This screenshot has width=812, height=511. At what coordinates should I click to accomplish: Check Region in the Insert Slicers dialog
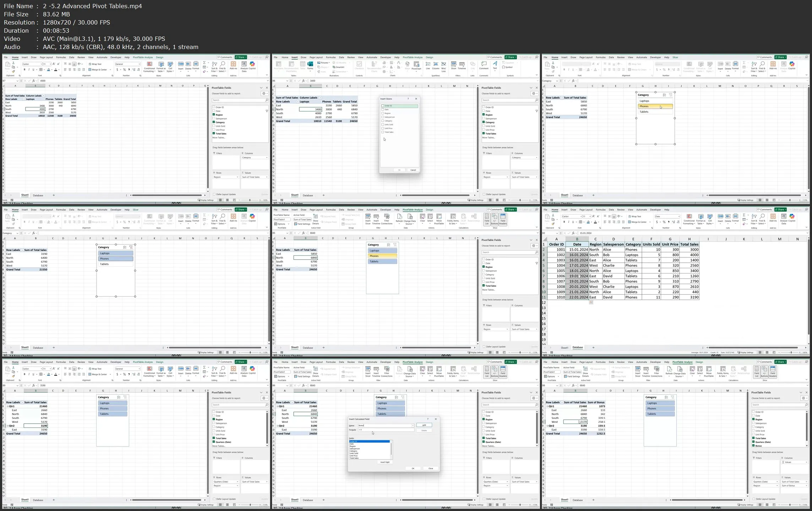[383, 113]
